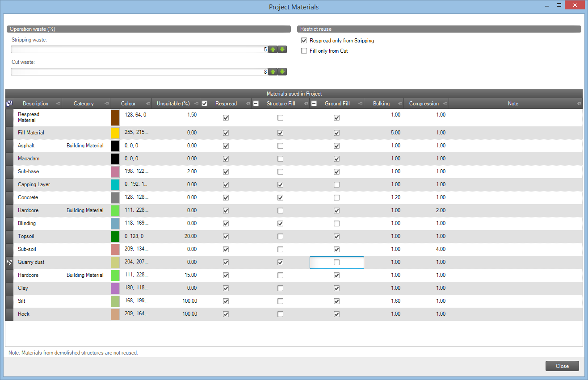Decrease Cut waste using green down arrow
Screen dimensions: 588x380
tap(282, 71)
